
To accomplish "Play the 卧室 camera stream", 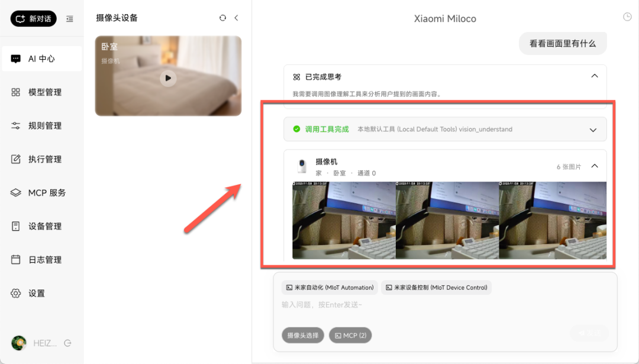I will click(168, 77).
